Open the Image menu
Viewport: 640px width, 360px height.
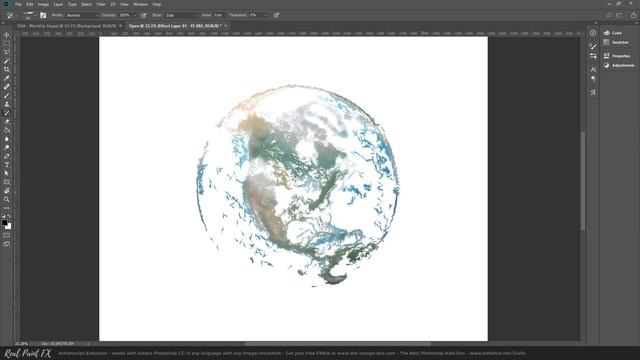(43, 4)
